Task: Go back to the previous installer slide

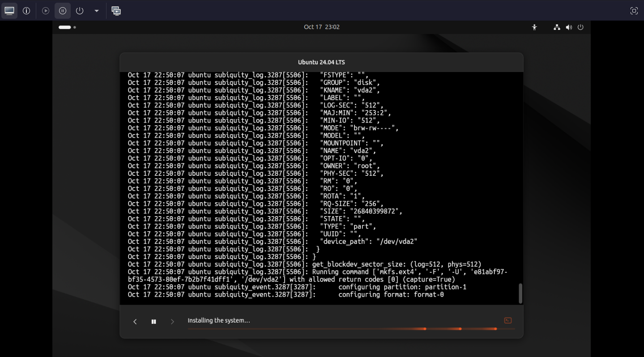Action: [135, 322]
